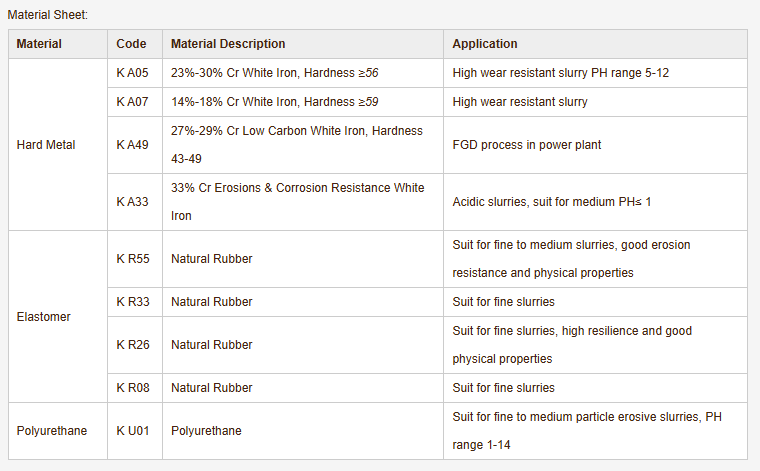Select code cell K U01

pos(133,431)
